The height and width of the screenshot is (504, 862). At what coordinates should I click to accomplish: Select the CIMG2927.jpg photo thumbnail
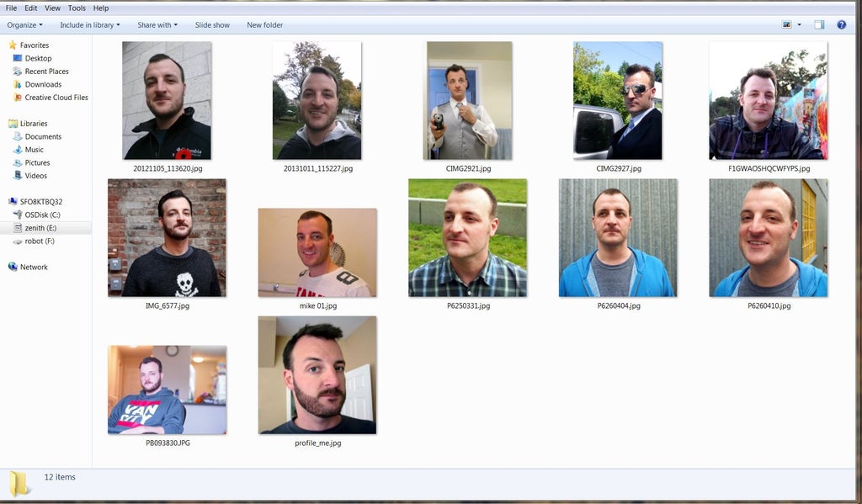pyautogui.click(x=617, y=101)
